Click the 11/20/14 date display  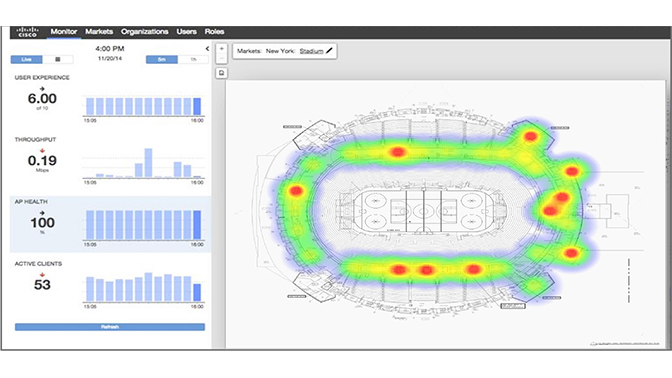[x=110, y=58]
